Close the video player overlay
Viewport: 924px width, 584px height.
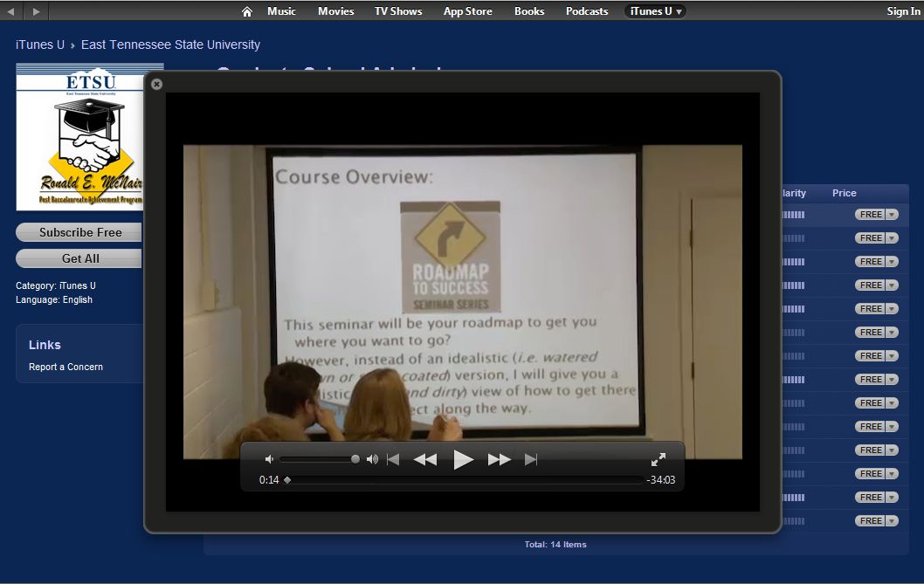tap(156, 85)
